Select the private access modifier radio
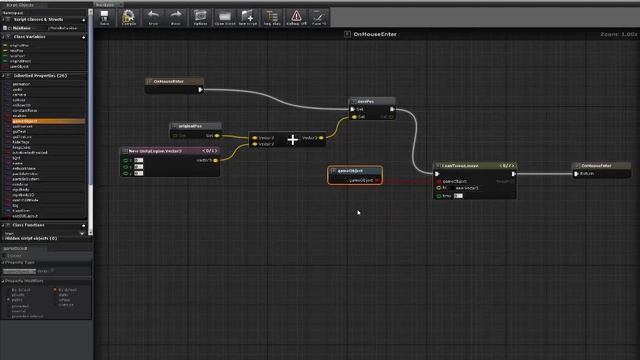Image resolution: width=640 pixels, height=360 pixels. click(x=8, y=295)
